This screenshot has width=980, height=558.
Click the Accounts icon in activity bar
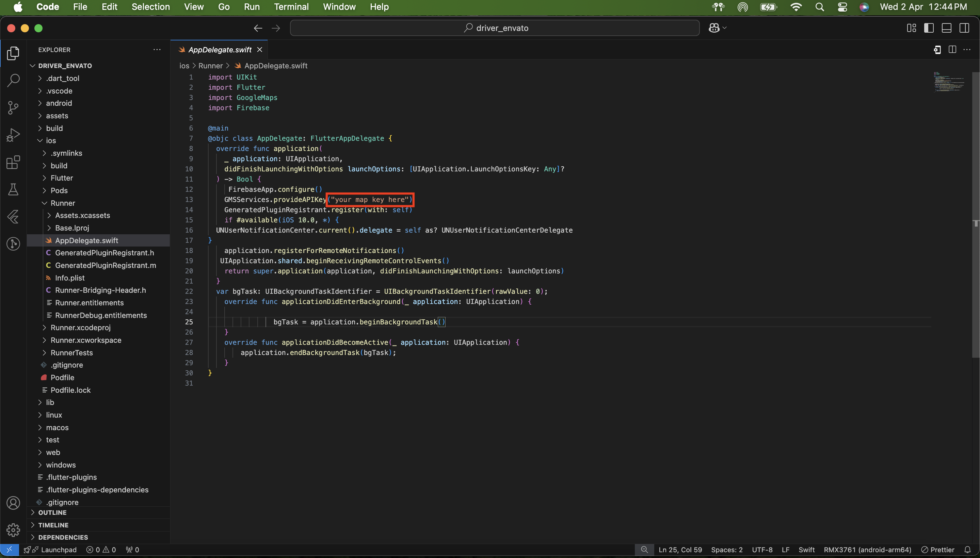[13, 503]
